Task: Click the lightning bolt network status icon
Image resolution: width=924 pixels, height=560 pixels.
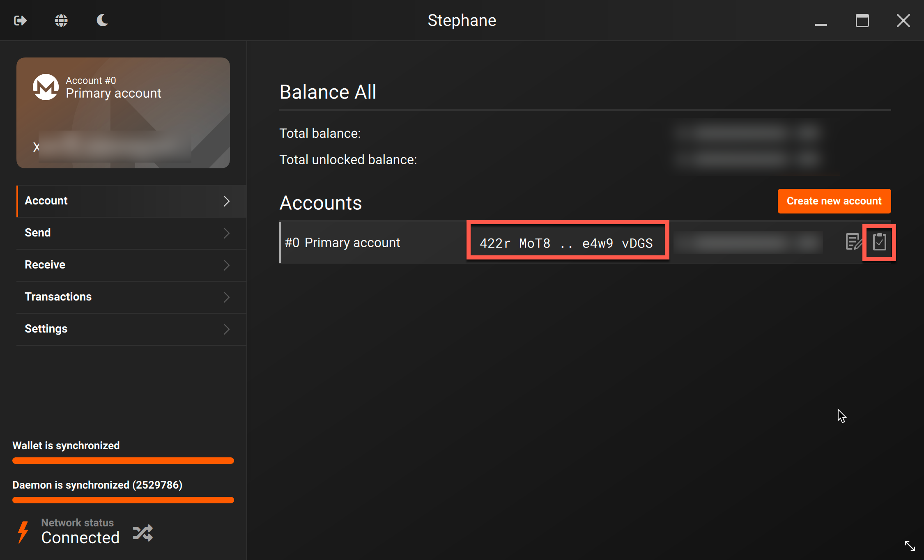Action: (x=23, y=532)
